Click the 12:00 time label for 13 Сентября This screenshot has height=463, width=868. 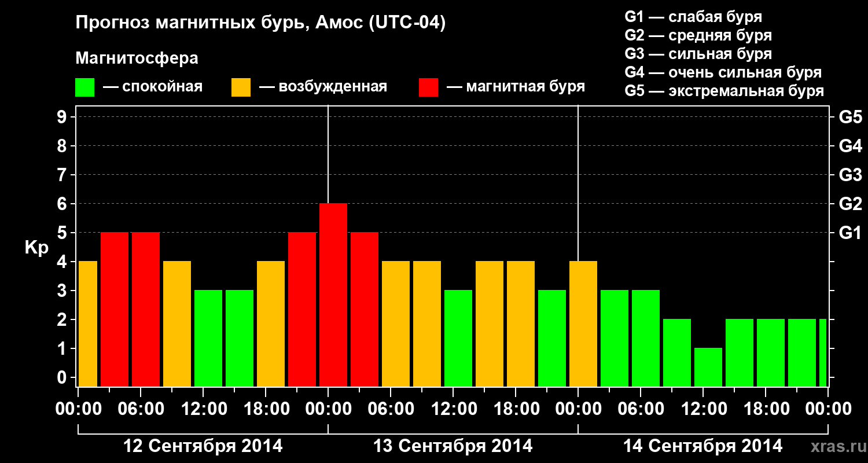(453, 409)
